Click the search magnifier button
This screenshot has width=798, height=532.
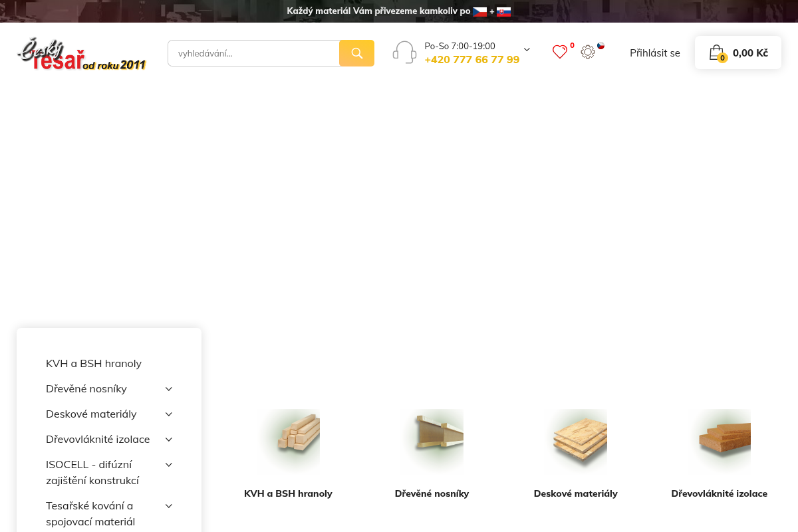pos(356,53)
